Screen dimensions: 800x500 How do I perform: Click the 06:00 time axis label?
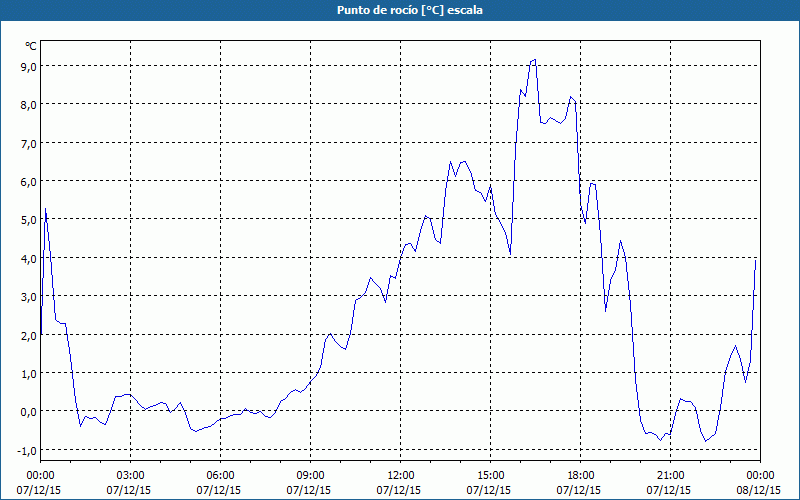[x=220, y=476]
